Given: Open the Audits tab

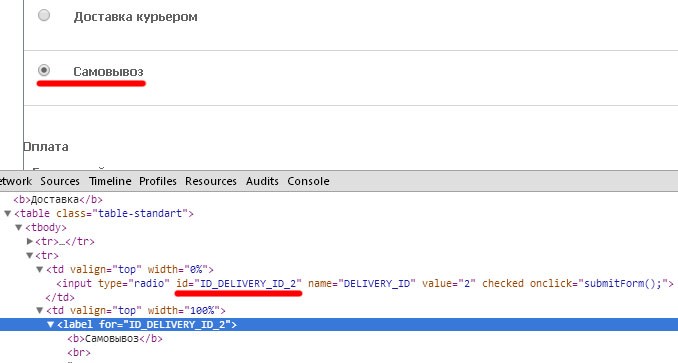Looking at the screenshot, I should [262, 181].
